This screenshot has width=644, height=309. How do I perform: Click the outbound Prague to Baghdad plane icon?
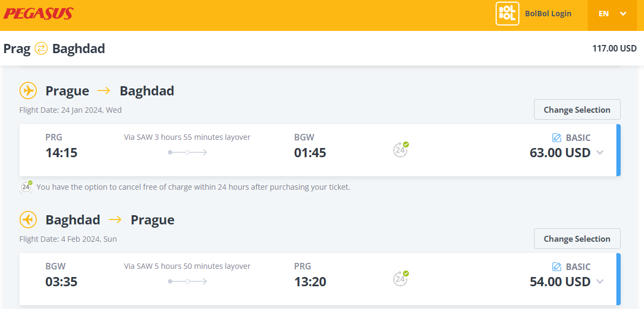point(28,91)
